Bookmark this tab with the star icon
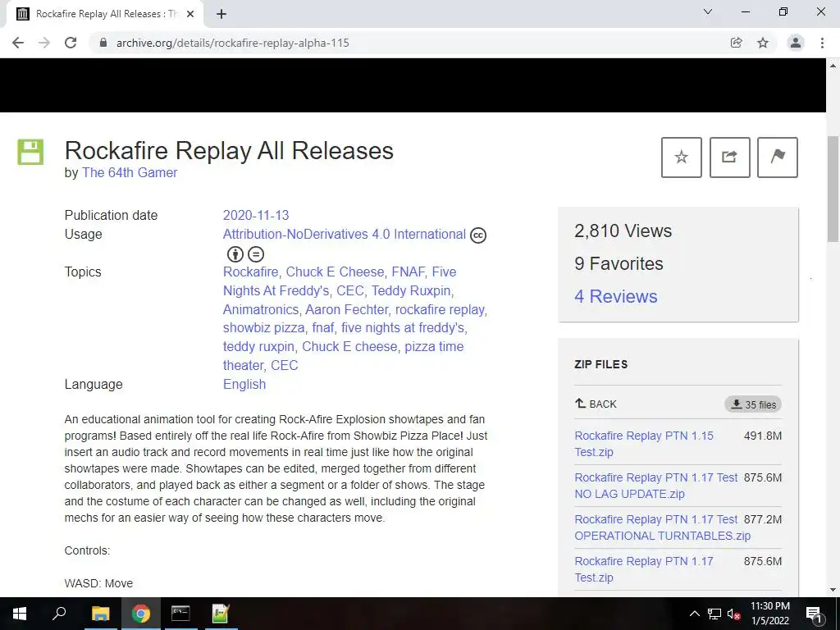 [763, 43]
